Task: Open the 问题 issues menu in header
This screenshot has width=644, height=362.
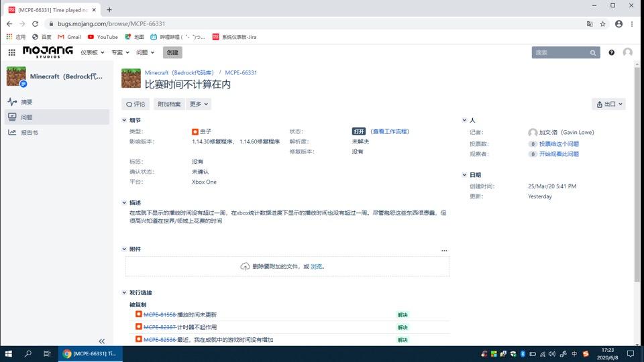Action: (x=146, y=52)
